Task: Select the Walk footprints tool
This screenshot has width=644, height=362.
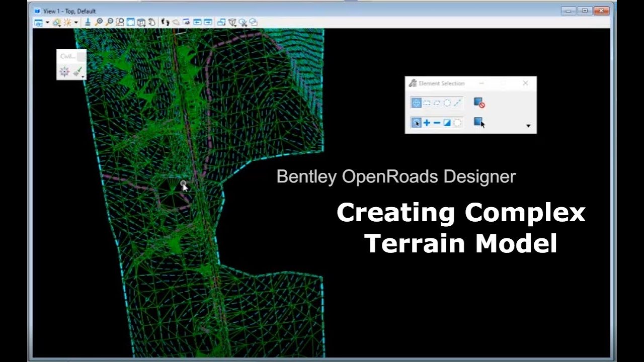Action: point(165,22)
